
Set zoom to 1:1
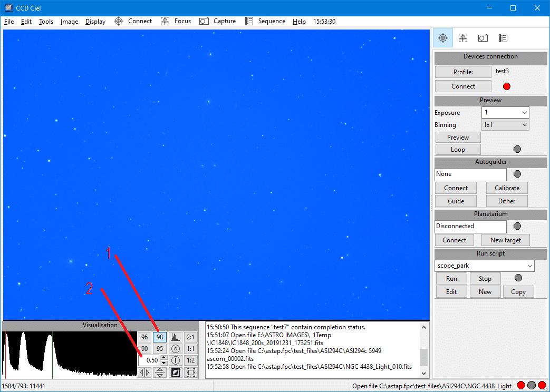pos(190,349)
